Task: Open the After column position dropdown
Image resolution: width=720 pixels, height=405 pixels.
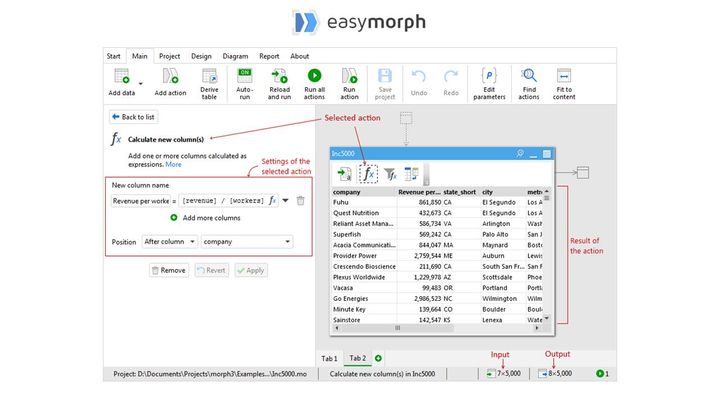Action: 169,242
